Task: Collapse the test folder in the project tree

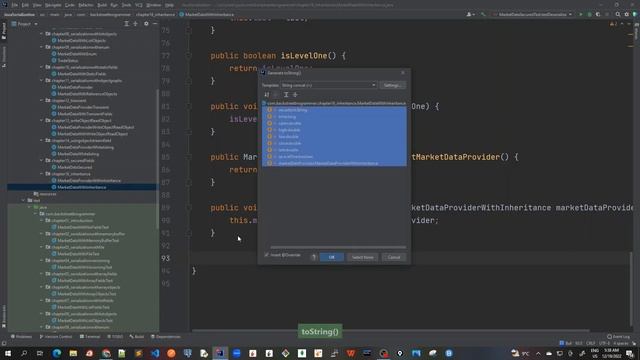Action: pyautogui.click(x=23, y=200)
